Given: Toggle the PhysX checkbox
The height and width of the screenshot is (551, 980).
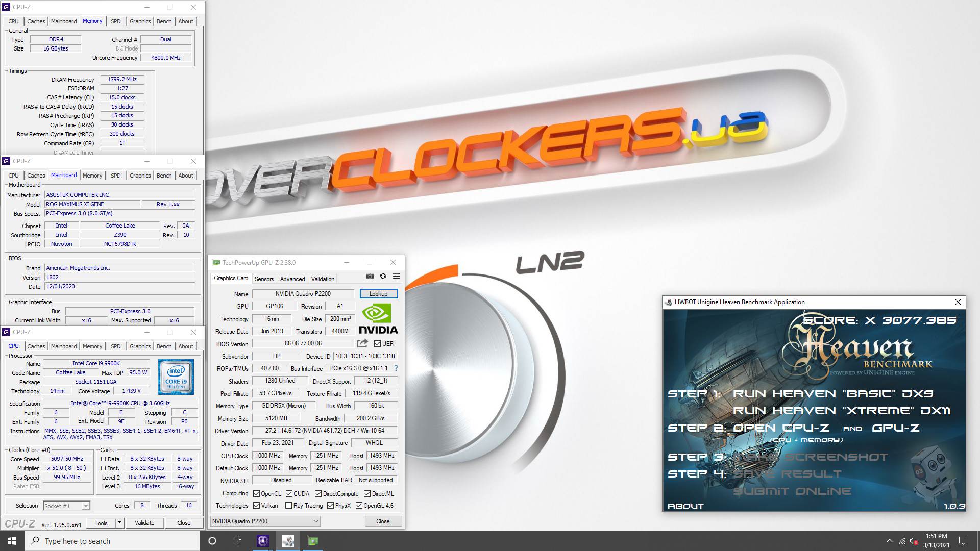Looking at the screenshot, I should coord(330,506).
